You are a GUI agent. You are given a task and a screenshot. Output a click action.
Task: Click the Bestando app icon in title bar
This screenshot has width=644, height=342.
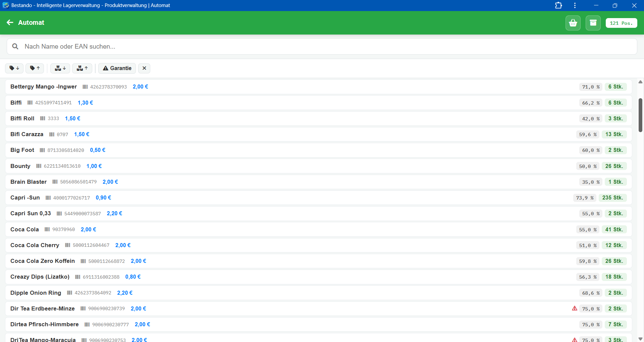click(6, 5)
